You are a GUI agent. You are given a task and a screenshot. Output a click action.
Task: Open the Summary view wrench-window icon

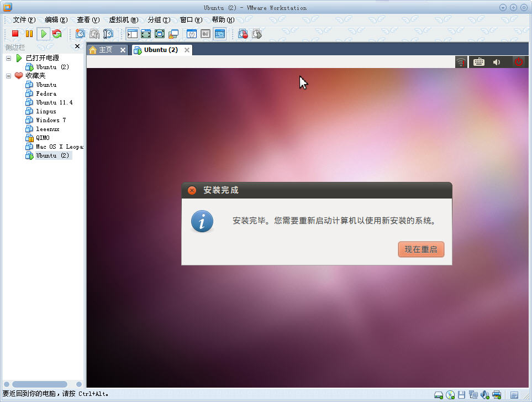192,34
